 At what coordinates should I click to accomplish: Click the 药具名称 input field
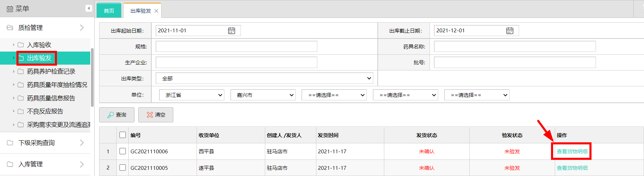(515, 46)
